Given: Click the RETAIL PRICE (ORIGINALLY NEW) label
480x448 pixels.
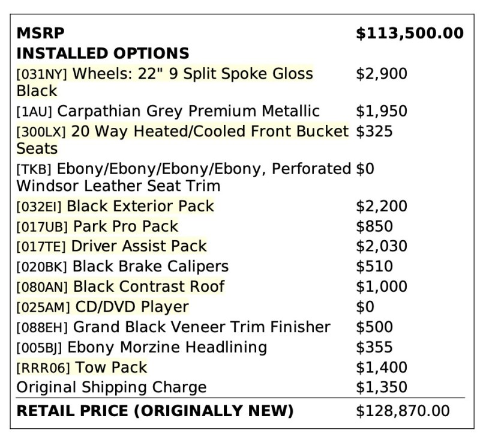Looking at the screenshot, I should [155, 411].
